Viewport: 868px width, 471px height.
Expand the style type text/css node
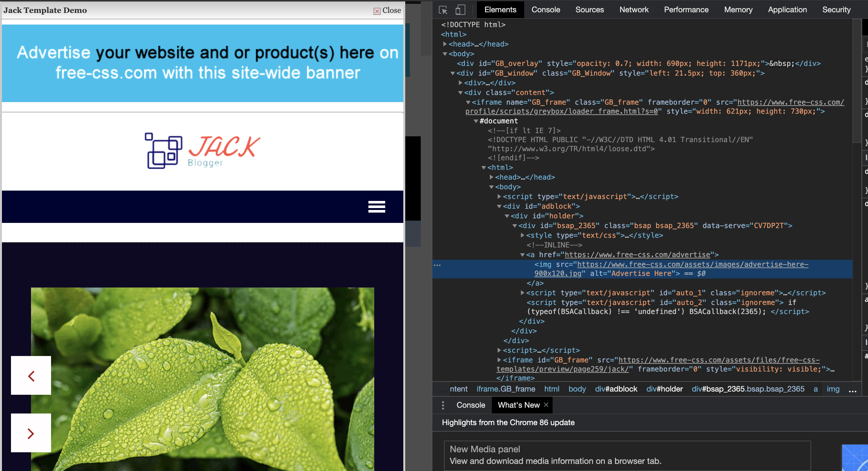pyautogui.click(x=522, y=235)
